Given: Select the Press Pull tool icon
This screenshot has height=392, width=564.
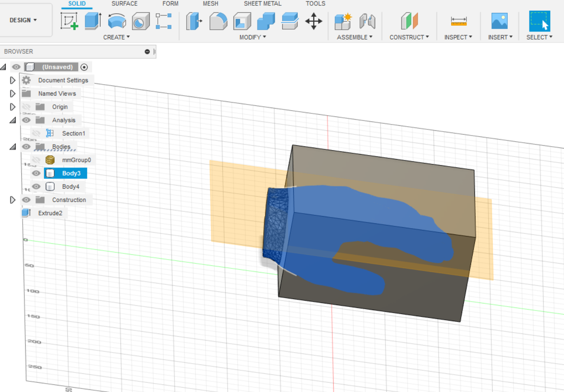Looking at the screenshot, I should [194, 21].
